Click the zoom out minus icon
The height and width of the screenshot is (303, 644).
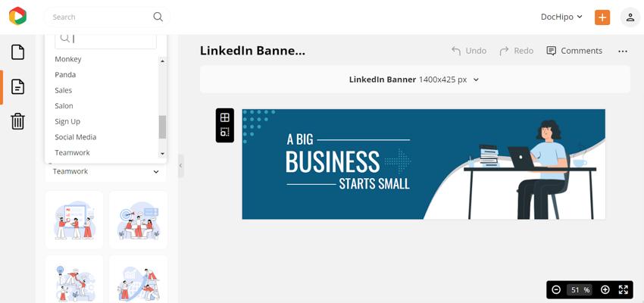pos(556,290)
